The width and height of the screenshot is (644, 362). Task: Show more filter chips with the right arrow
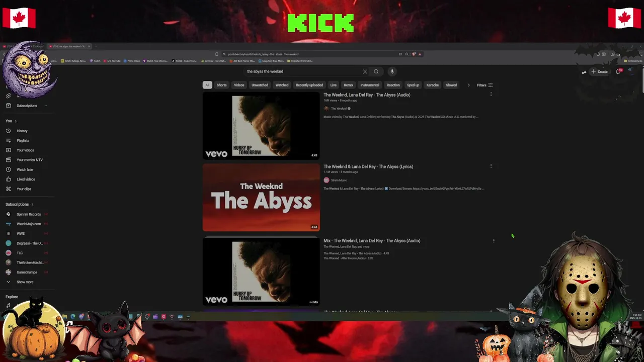(x=468, y=85)
